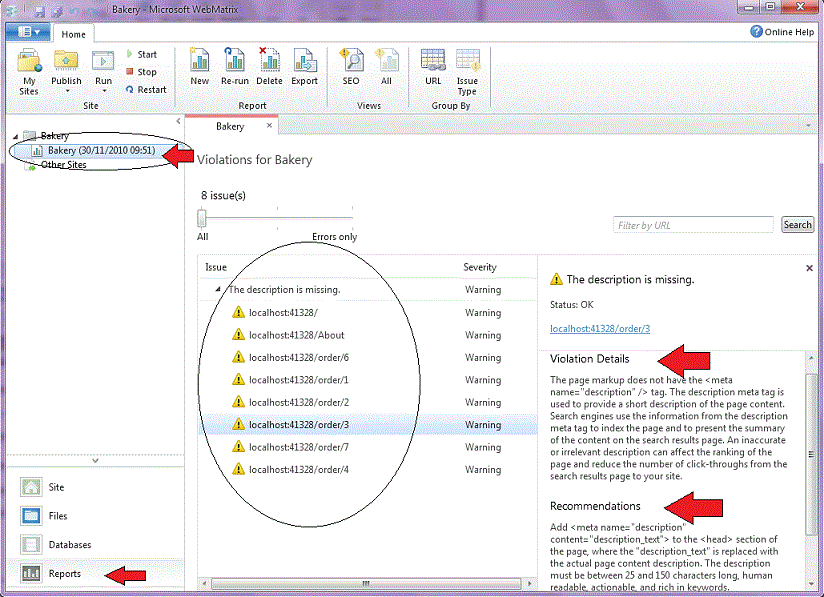
Task: Click the Search button
Action: (x=797, y=224)
